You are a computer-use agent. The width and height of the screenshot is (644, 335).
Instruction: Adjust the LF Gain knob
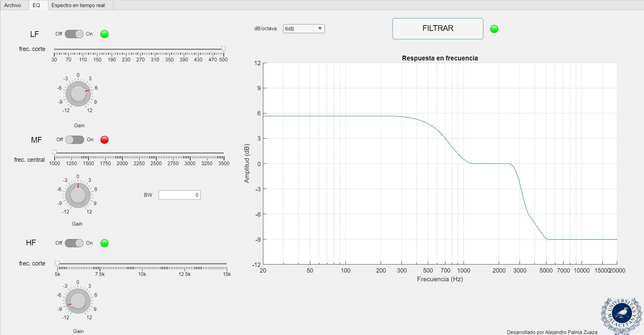pos(78,93)
